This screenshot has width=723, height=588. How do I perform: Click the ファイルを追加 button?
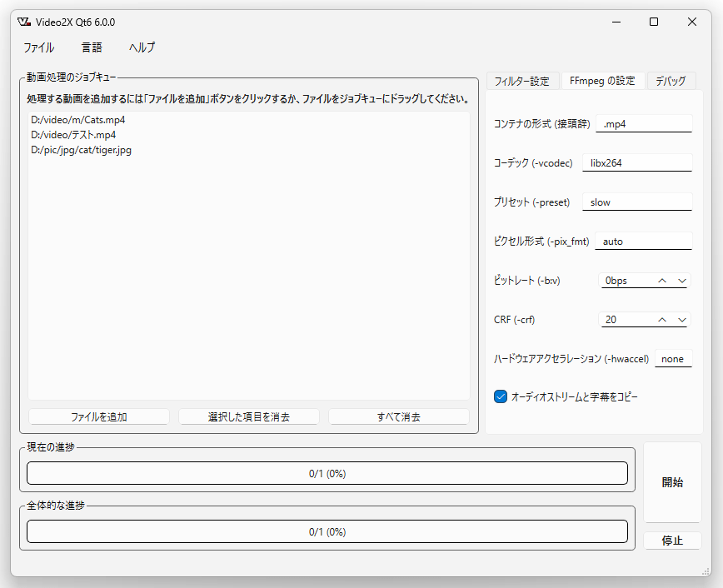coord(98,417)
